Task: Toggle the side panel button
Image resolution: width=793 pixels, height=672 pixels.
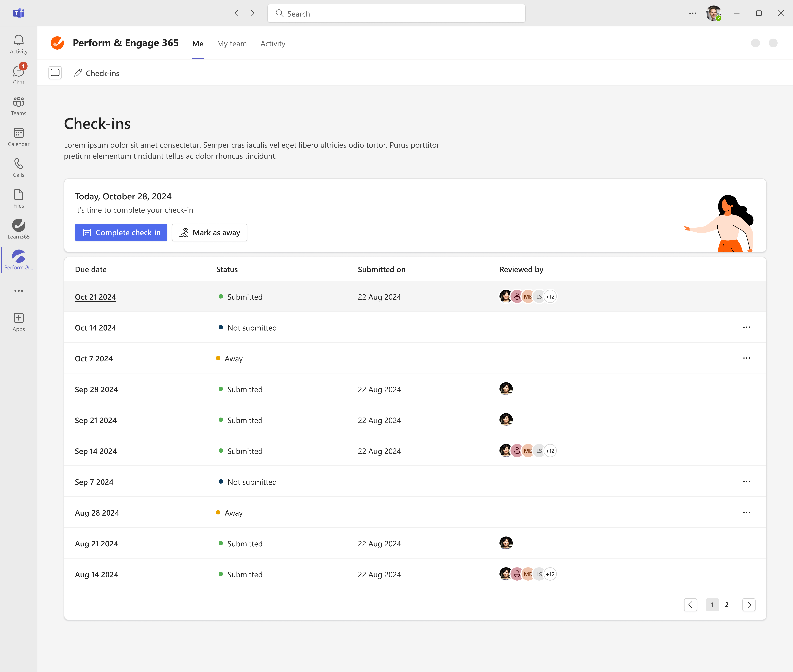Action: click(55, 72)
